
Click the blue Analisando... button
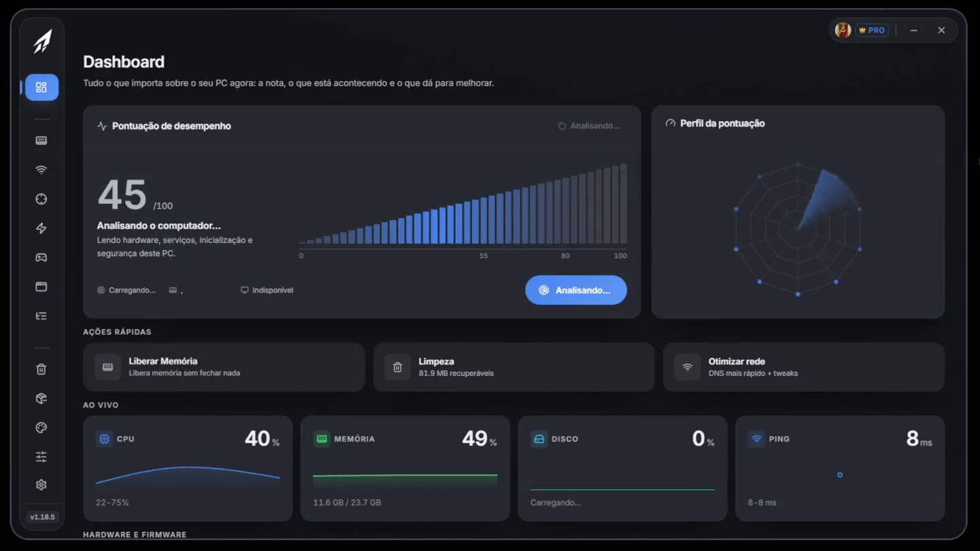pyautogui.click(x=576, y=290)
